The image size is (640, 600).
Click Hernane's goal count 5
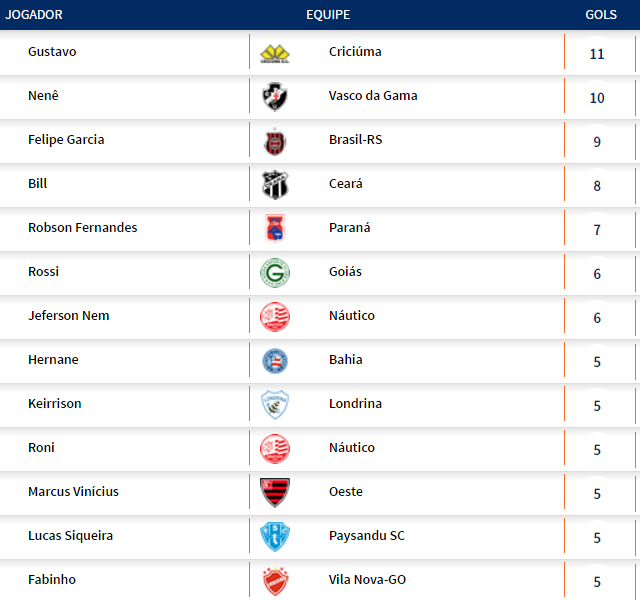pyautogui.click(x=597, y=362)
